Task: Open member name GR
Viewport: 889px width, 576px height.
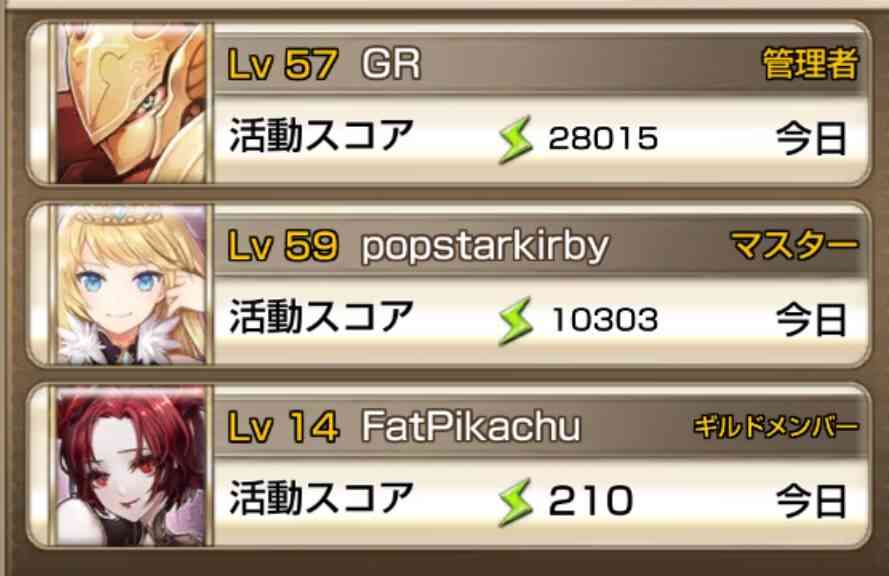Action: (x=391, y=64)
